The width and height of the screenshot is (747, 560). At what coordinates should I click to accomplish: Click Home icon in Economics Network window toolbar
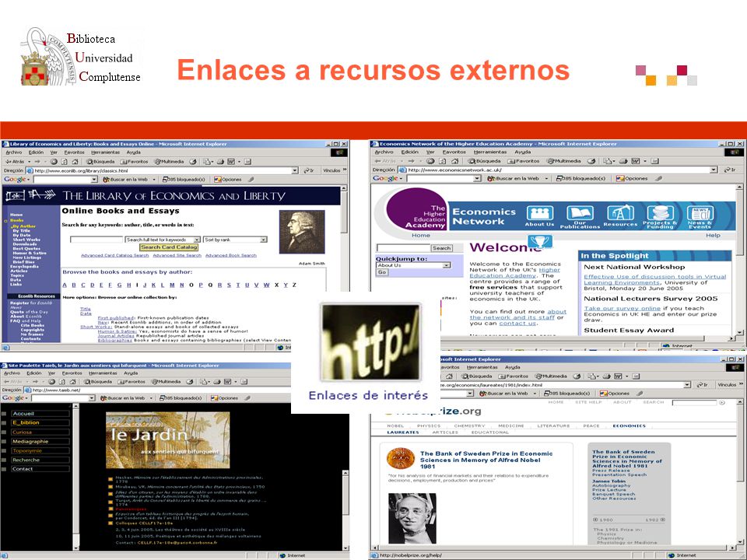point(454,162)
